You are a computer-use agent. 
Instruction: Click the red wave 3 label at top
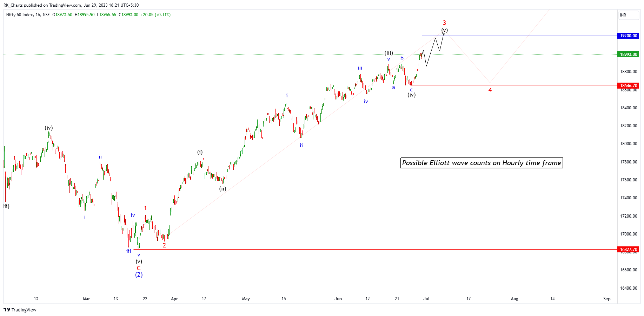pyautogui.click(x=444, y=23)
